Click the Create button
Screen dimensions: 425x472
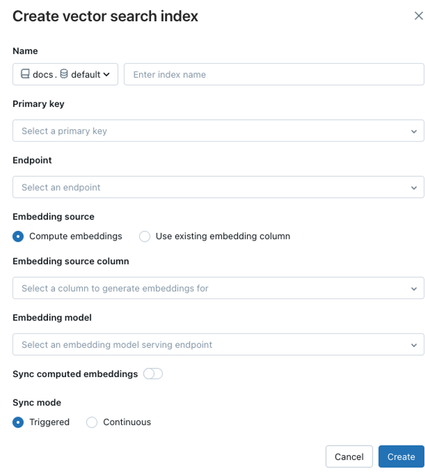[x=401, y=456]
